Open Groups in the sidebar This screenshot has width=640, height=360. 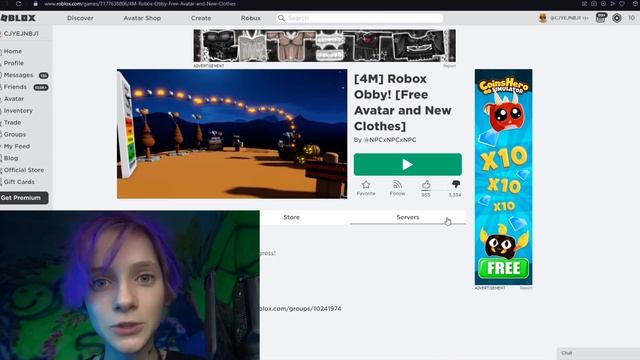click(x=15, y=134)
